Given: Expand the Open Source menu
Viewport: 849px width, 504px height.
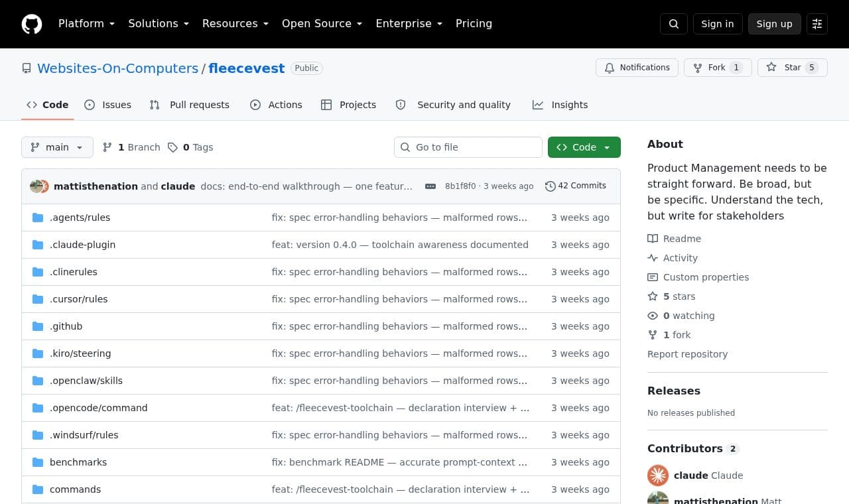Looking at the screenshot, I should tap(322, 24).
